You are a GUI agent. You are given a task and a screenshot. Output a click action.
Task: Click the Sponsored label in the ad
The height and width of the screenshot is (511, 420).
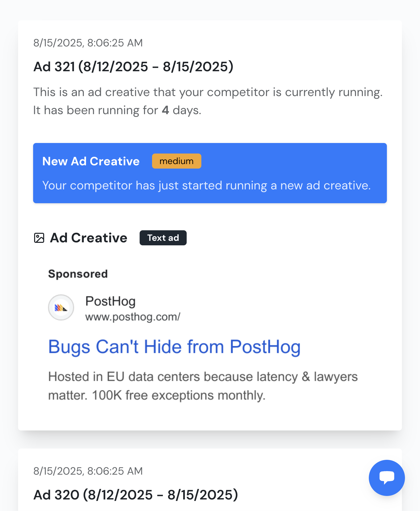click(x=78, y=274)
